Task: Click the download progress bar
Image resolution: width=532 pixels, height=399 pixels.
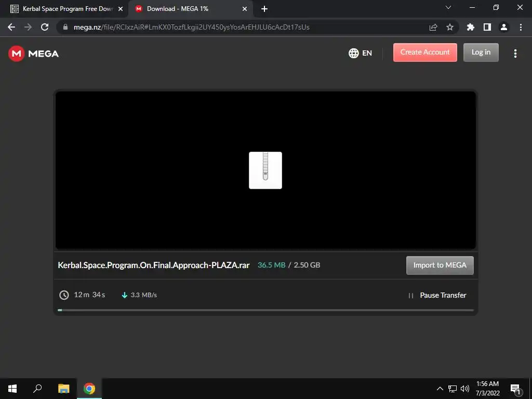Action: (x=265, y=310)
